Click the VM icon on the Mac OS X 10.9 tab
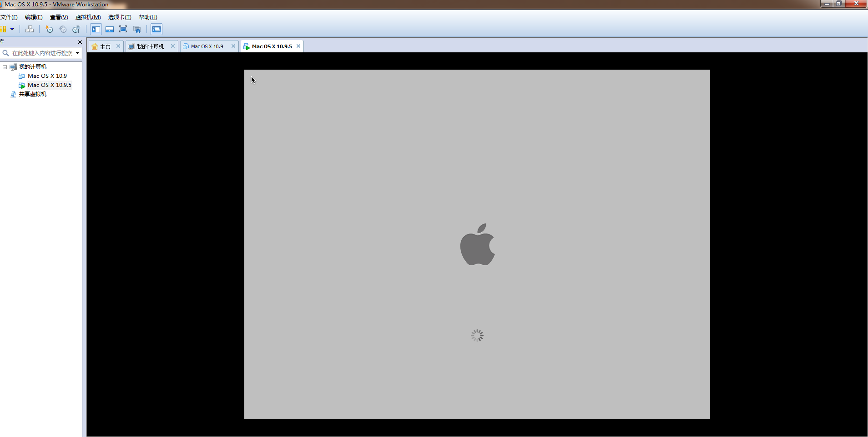The height and width of the screenshot is (437, 868). click(186, 46)
